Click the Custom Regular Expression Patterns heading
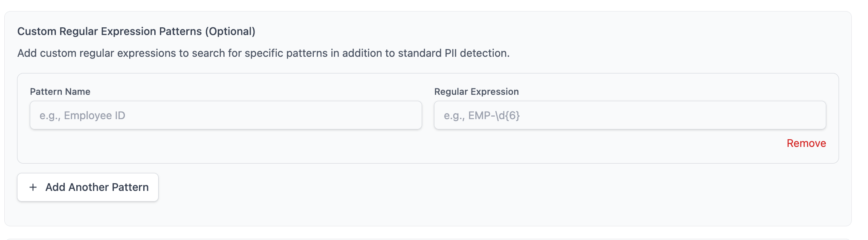868x240 pixels. (x=136, y=32)
